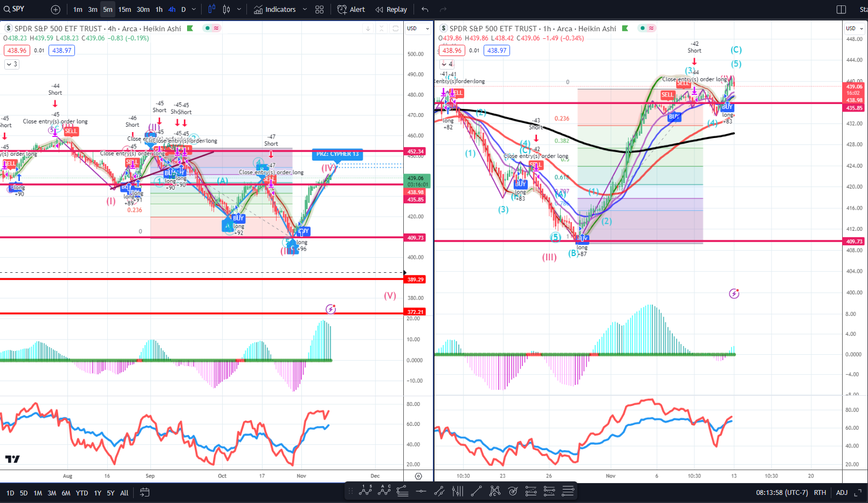Click the green flag on the 1h chart
The image size is (868, 503).
pos(625,28)
